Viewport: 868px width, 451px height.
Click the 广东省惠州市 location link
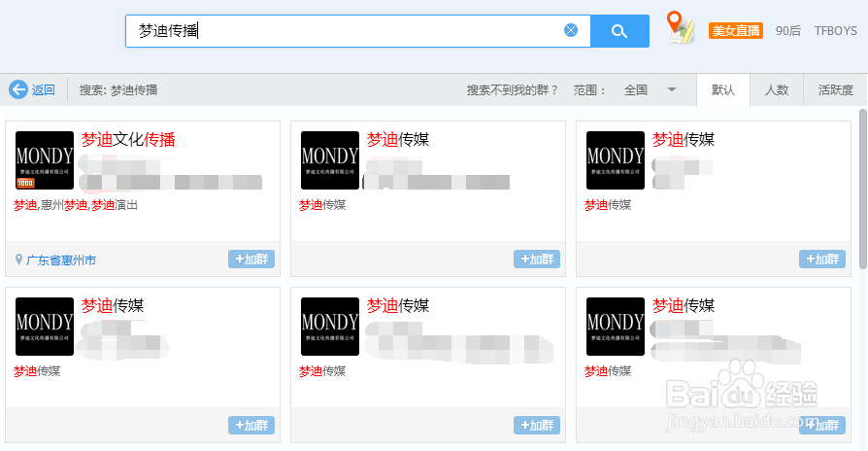point(61,260)
